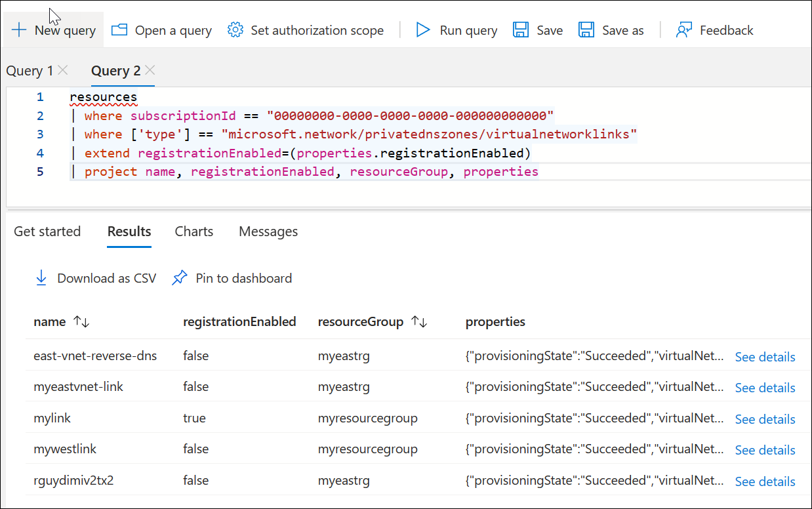Open See details for mylink row
The height and width of the screenshot is (509, 812).
(765, 419)
